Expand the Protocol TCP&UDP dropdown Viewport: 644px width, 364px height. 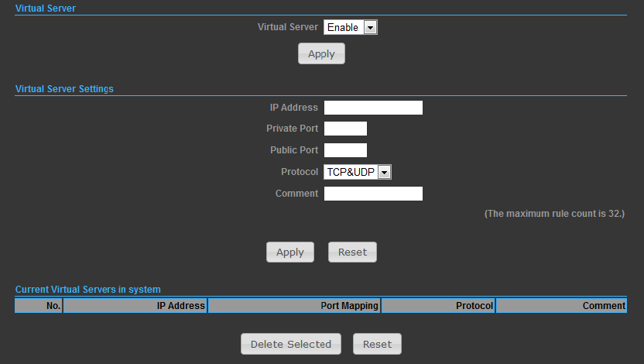pyautogui.click(x=358, y=172)
